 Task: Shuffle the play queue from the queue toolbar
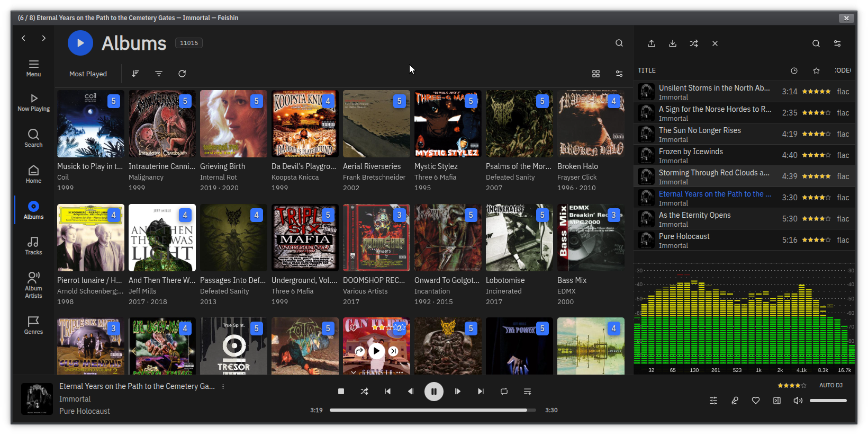point(694,43)
